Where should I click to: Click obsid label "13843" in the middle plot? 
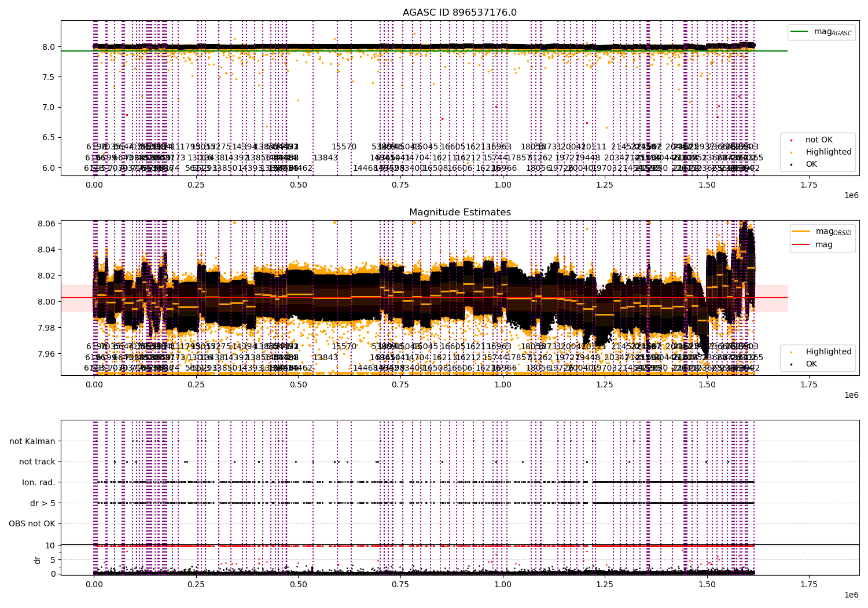click(x=326, y=357)
